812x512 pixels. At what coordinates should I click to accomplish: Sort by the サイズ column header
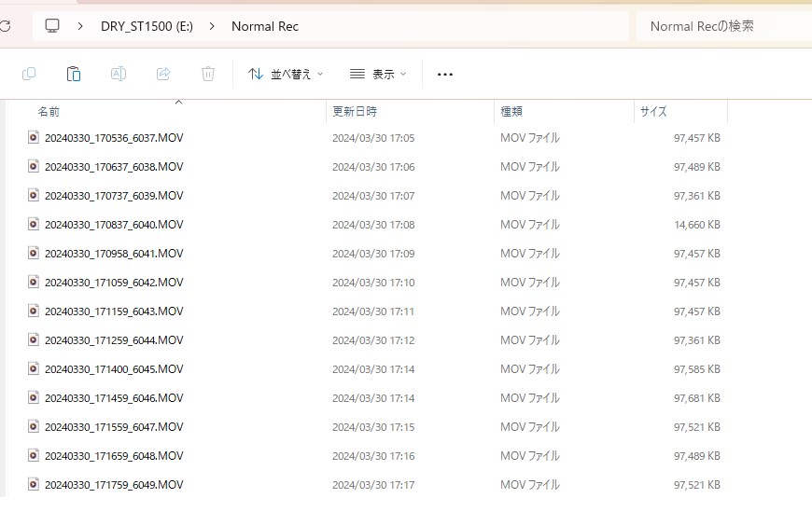[x=653, y=111]
